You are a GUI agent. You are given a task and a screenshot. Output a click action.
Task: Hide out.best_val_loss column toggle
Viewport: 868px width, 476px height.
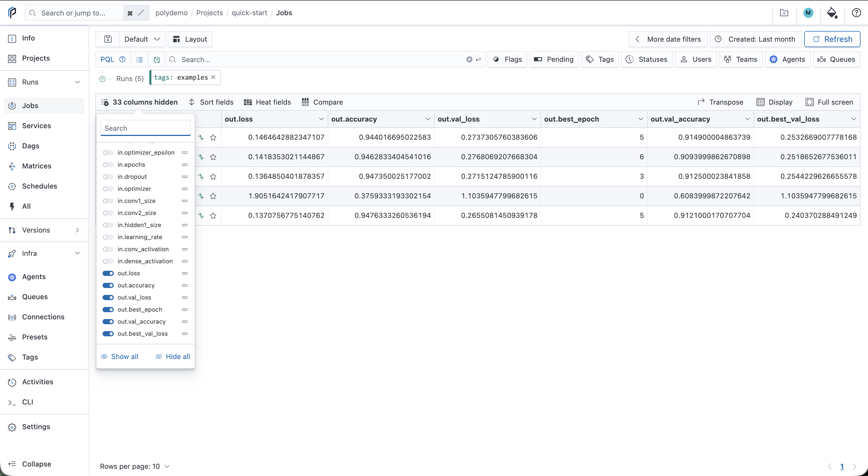(x=108, y=334)
